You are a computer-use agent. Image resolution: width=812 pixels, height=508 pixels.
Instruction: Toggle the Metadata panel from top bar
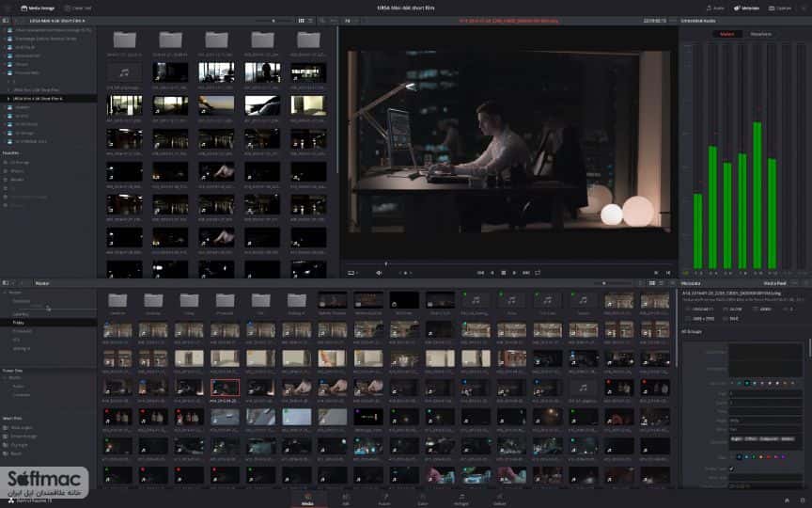point(747,8)
